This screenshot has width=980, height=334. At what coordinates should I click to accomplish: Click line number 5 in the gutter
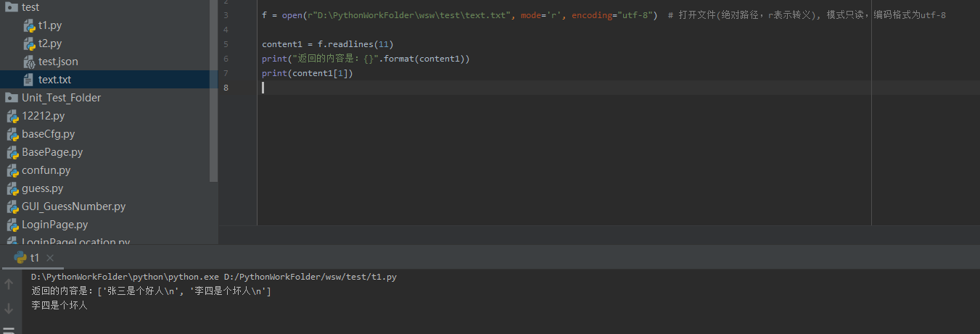[226, 44]
